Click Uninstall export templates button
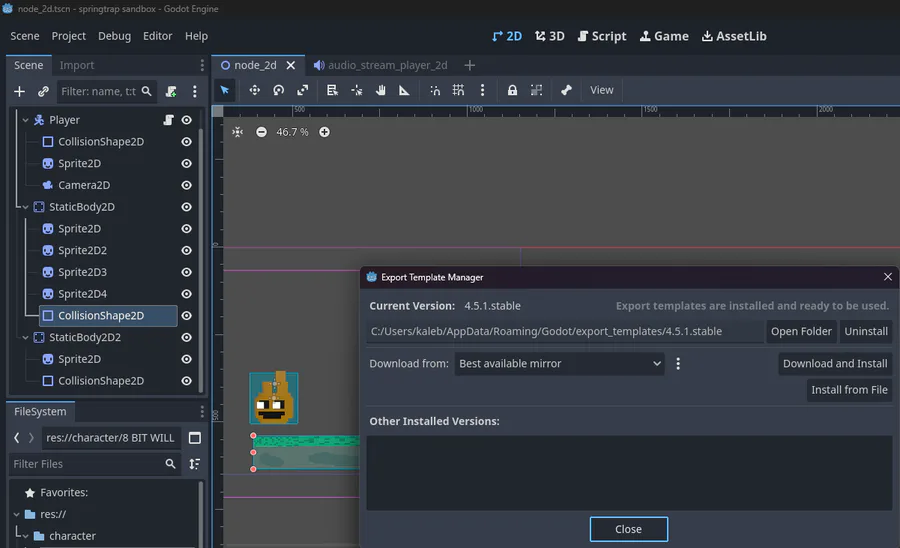The width and height of the screenshot is (900, 548). coord(866,332)
